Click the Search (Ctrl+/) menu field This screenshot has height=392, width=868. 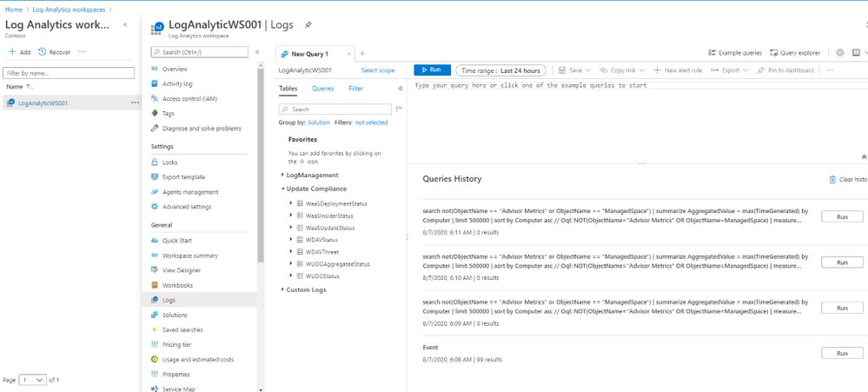click(199, 52)
